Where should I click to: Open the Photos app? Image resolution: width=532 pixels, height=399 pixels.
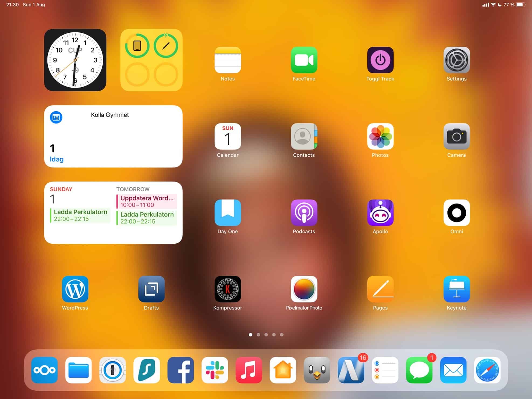tap(380, 136)
